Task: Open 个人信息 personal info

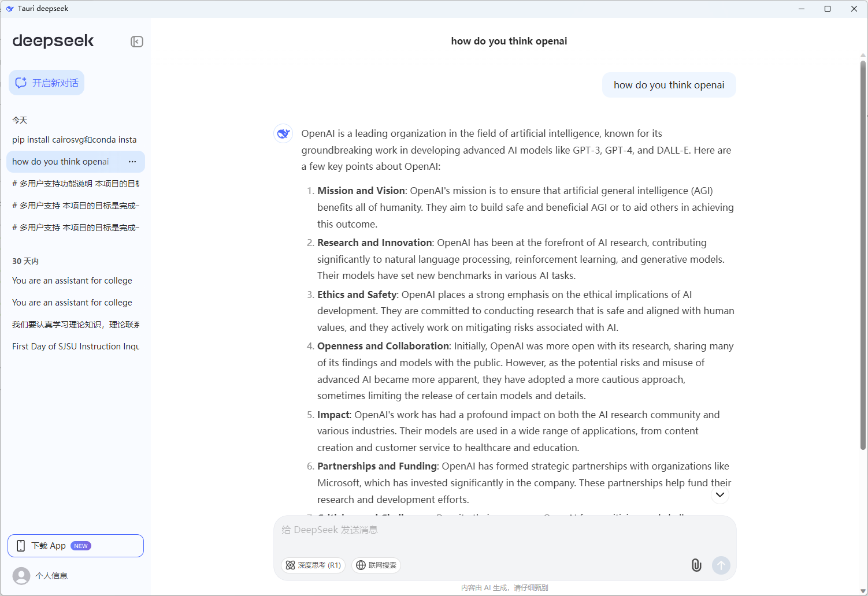Action: coord(51,576)
